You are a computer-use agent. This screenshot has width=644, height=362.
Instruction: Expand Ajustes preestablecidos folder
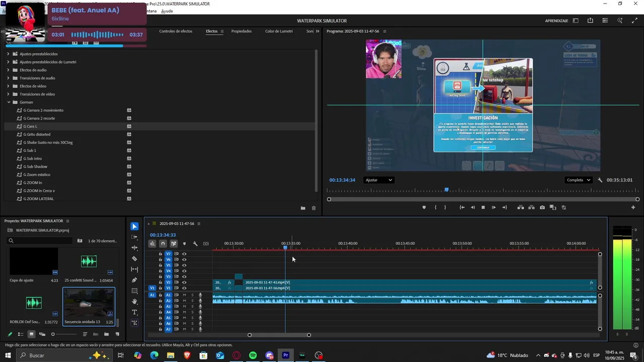[8, 54]
